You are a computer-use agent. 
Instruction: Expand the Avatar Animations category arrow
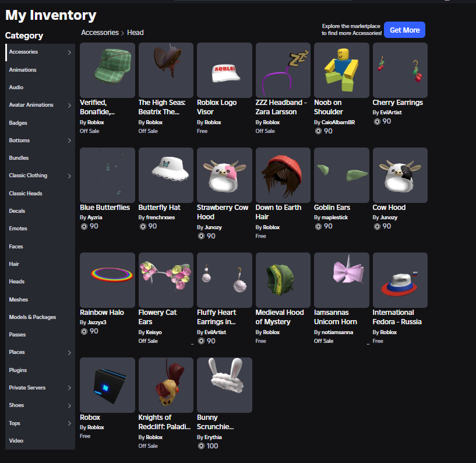pyautogui.click(x=69, y=106)
